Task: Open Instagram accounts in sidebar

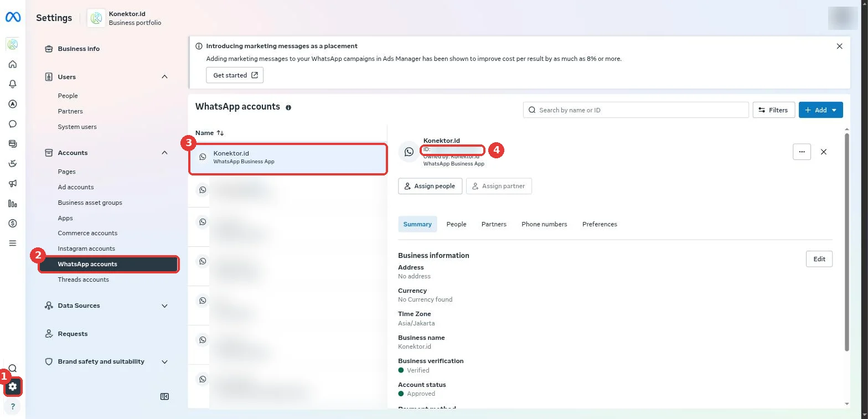Action: tap(86, 249)
